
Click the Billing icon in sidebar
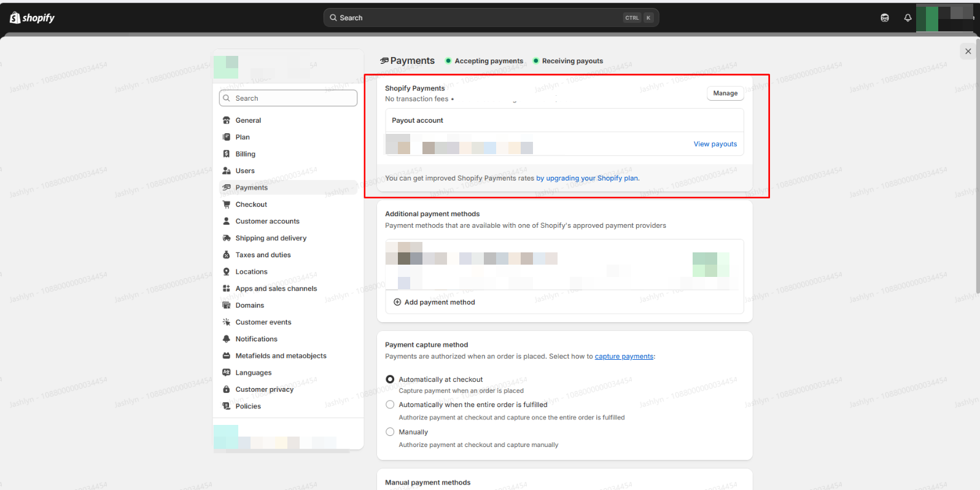(x=227, y=154)
